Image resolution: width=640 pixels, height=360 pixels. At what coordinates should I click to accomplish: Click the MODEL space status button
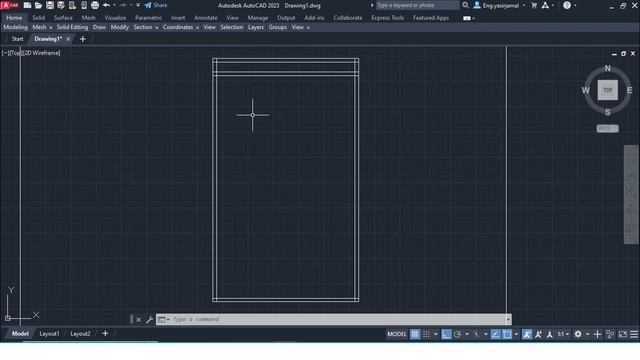coord(397,334)
